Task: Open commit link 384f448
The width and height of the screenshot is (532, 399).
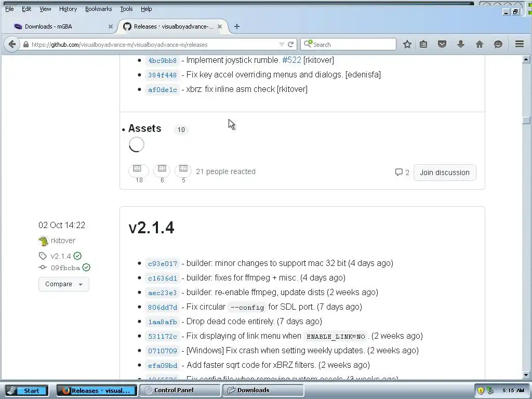Action: (x=162, y=75)
